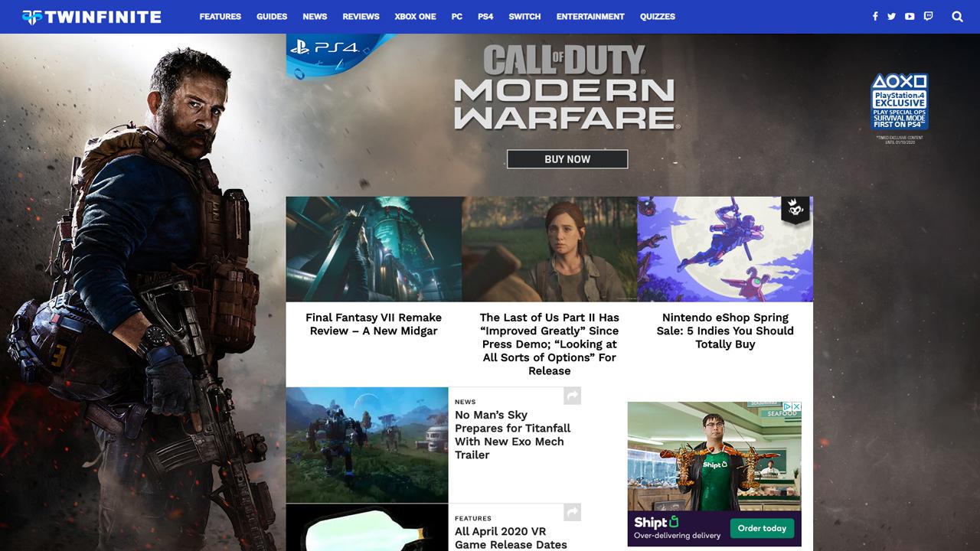Go to the Reviews section
Screen dimensions: 980x551
pos(361,16)
